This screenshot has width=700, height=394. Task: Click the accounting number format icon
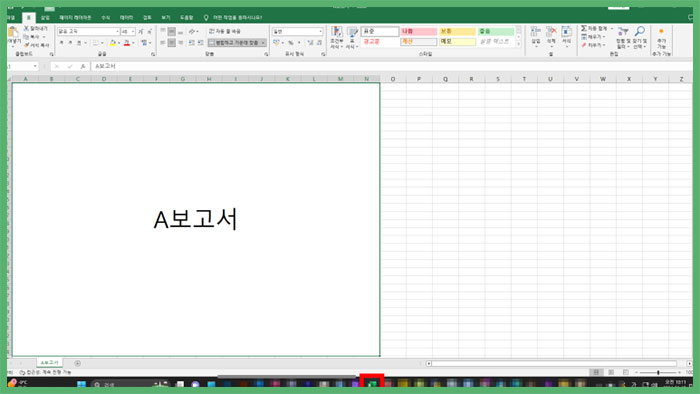(x=276, y=43)
